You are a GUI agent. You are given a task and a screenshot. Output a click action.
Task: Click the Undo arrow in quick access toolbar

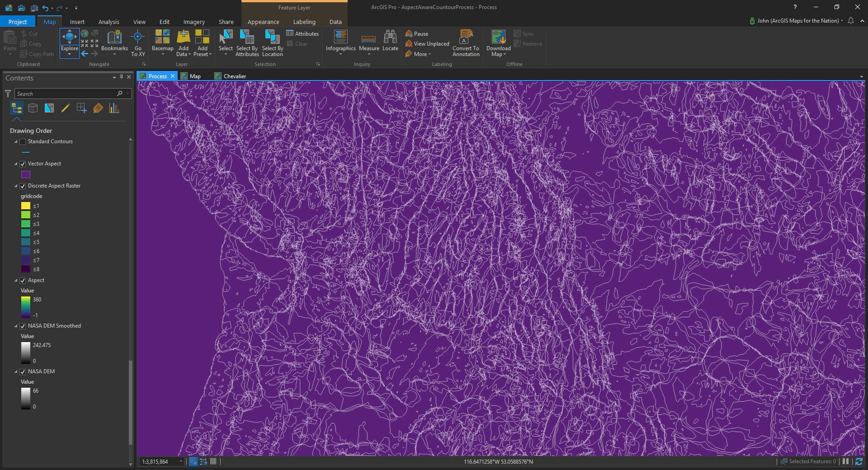click(x=45, y=8)
